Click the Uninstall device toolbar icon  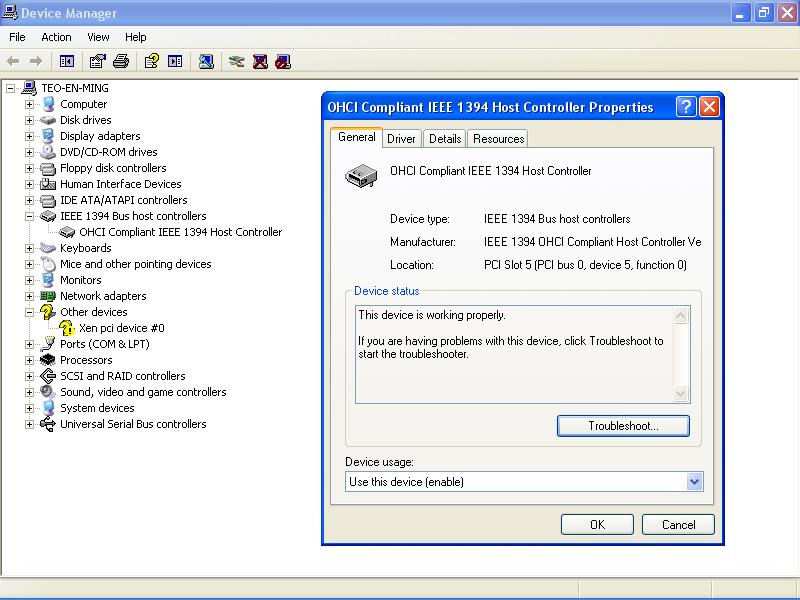point(260,61)
